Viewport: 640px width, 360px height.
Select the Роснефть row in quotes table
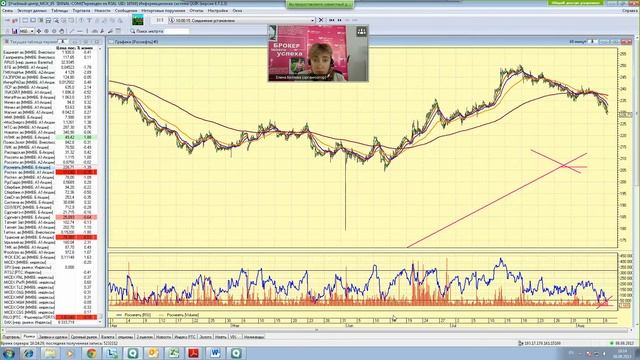49,167
